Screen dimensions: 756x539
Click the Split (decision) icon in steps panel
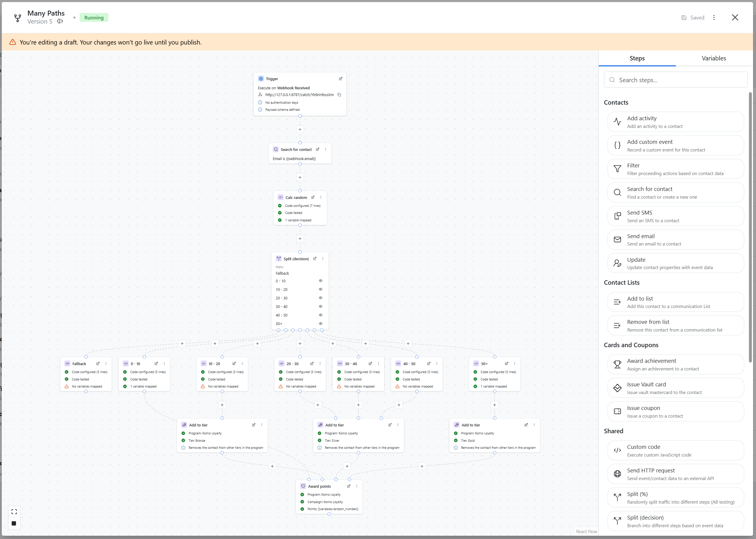(x=617, y=521)
